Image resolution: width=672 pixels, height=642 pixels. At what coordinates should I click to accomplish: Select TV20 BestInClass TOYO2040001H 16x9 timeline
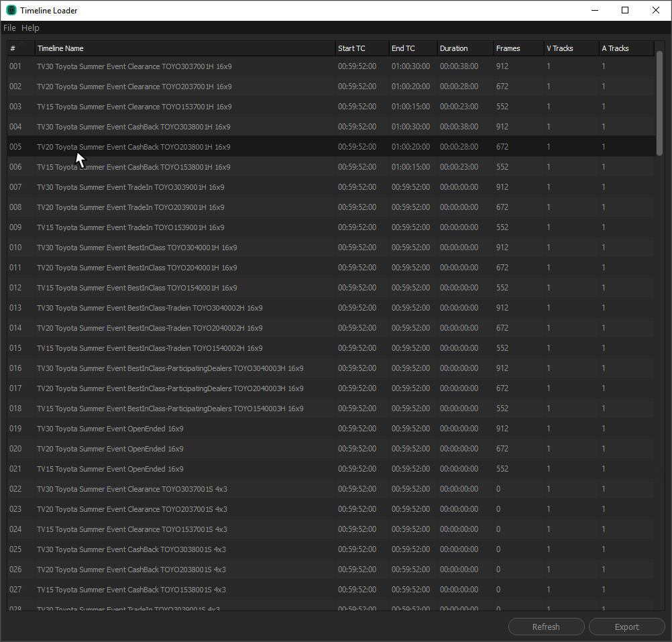[331, 268]
